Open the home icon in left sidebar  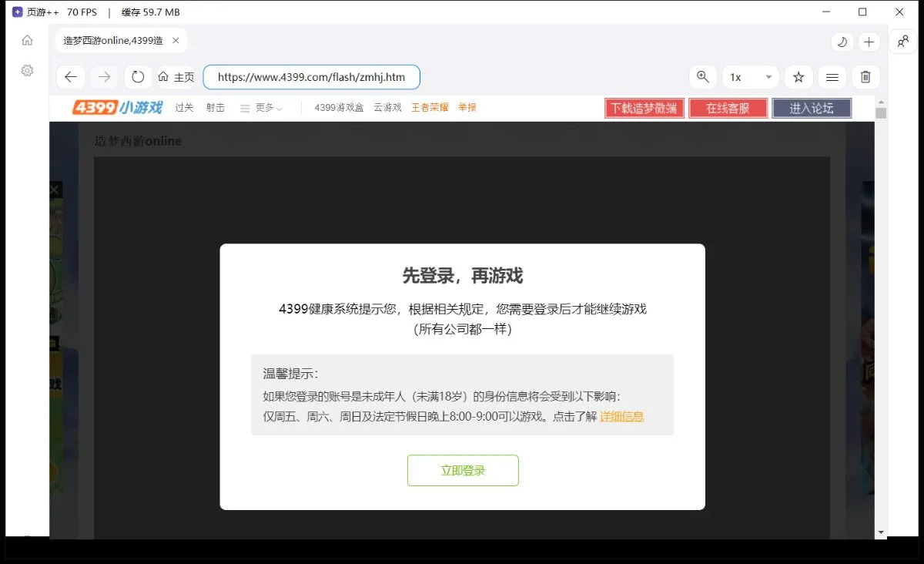[27, 40]
